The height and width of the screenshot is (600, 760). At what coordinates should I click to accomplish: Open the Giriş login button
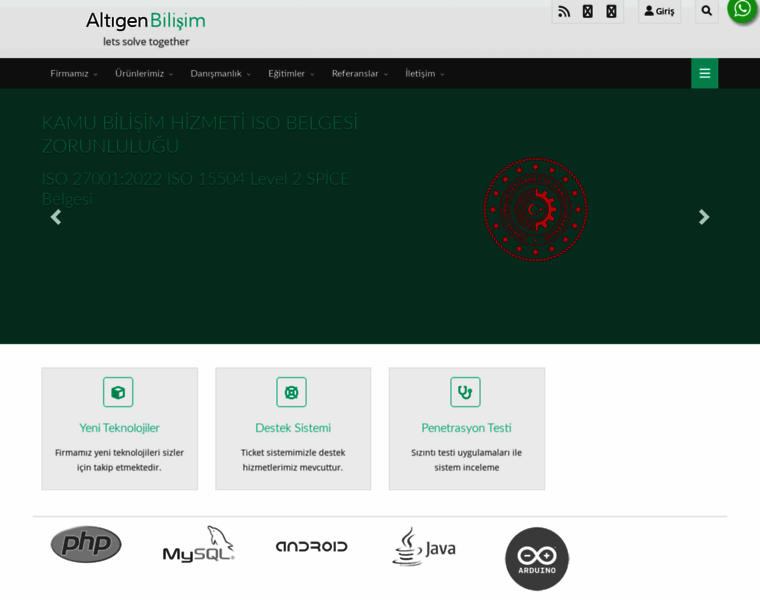click(659, 11)
